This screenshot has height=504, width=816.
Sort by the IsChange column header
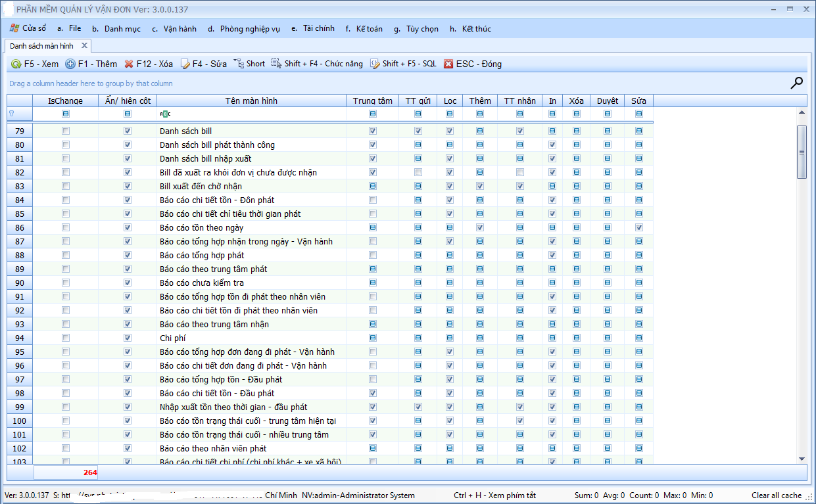click(66, 101)
